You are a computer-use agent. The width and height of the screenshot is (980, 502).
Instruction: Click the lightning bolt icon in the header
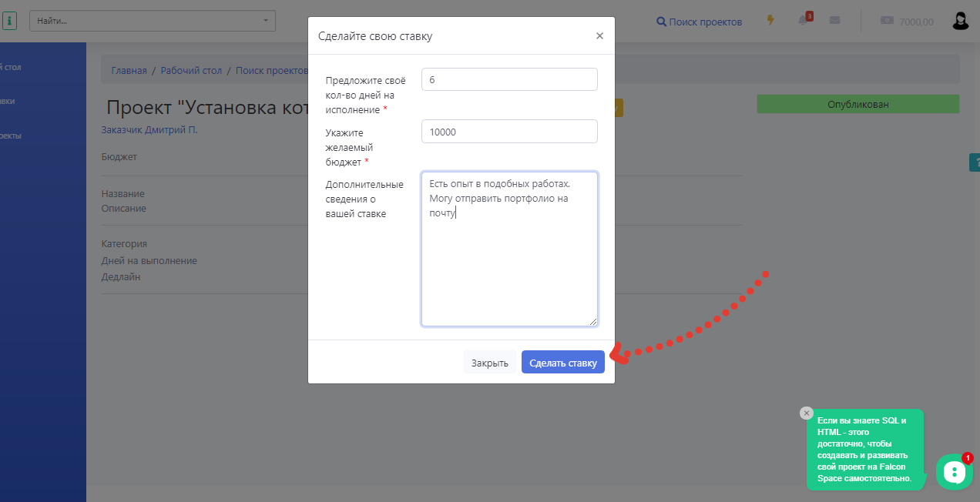point(770,21)
